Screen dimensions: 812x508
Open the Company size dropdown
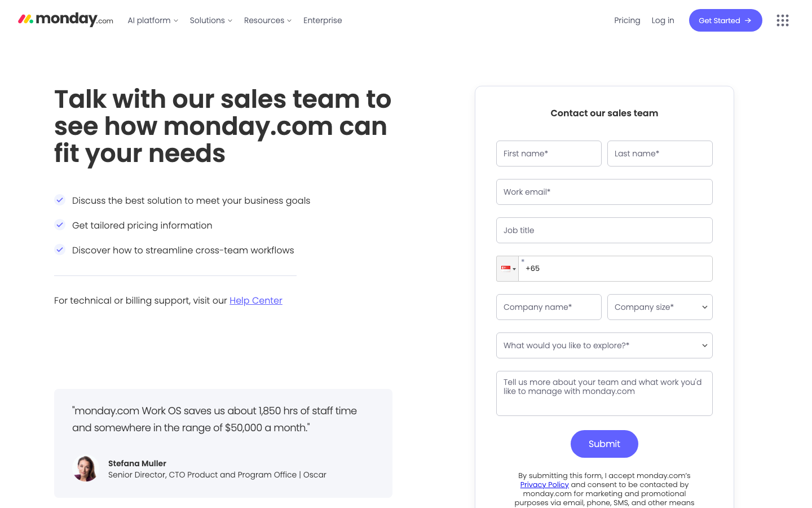pos(660,307)
